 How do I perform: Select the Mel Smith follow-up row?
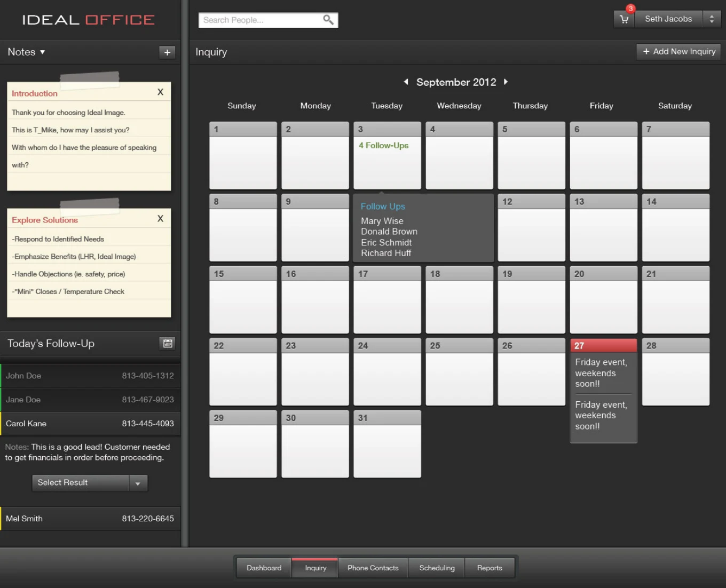[x=90, y=519]
